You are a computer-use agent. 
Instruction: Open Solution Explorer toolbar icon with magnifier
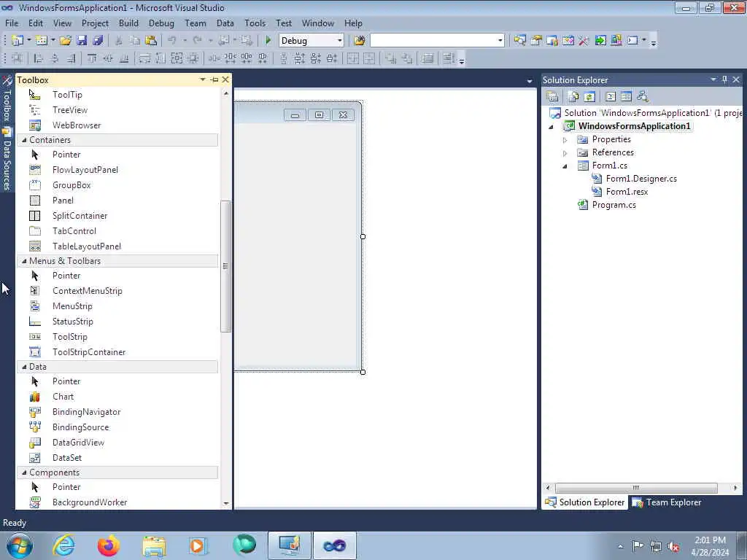tap(519, 41)
